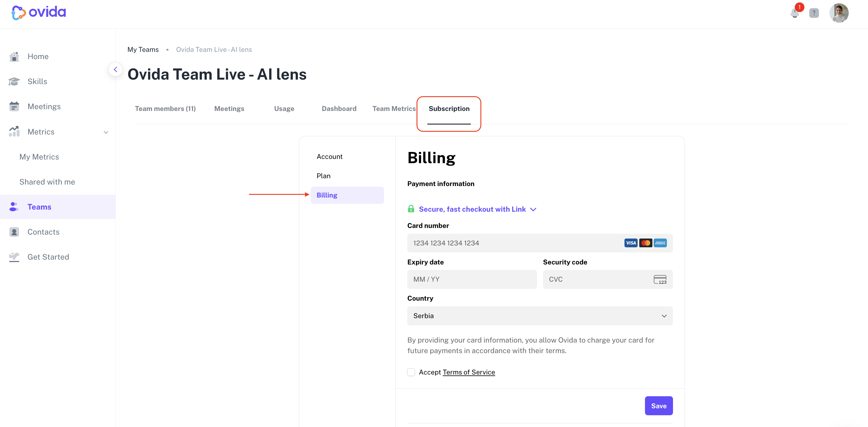Select the Subscription tab
Viewport: 868px width, 427px height.
(x=449, y=109)
